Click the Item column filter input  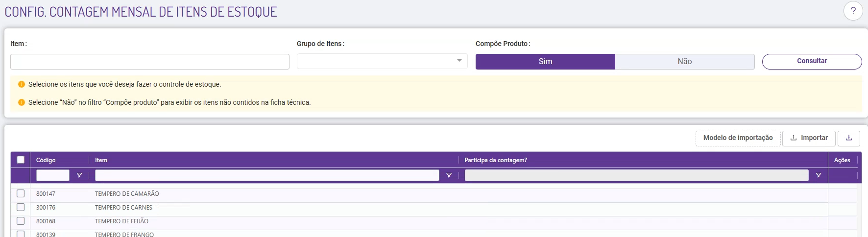(x=267, y=175)
